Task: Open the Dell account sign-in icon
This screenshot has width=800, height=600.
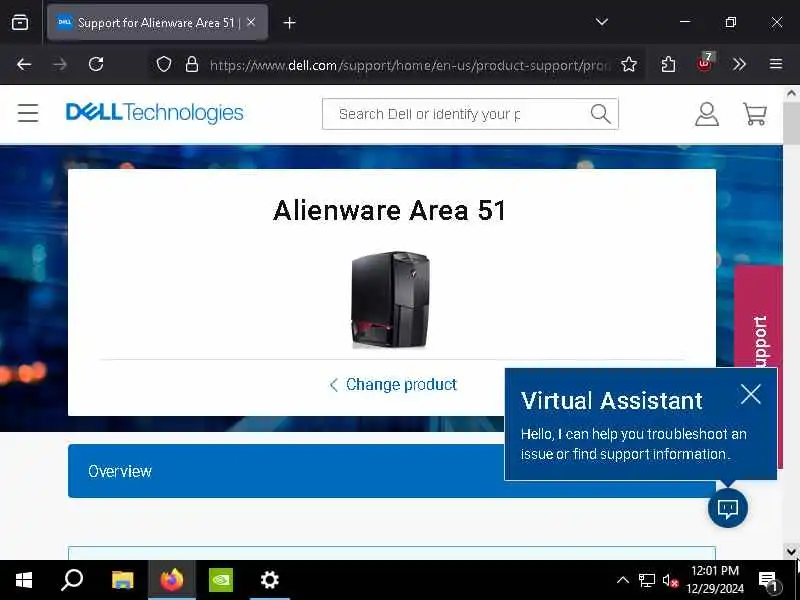Action: click(707, 114)
